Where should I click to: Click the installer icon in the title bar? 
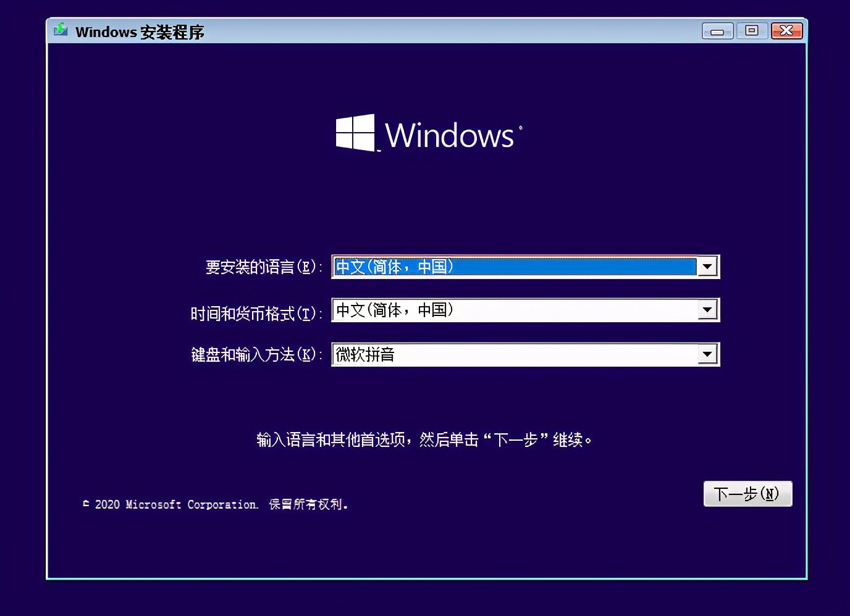click(x=60, y=30)
